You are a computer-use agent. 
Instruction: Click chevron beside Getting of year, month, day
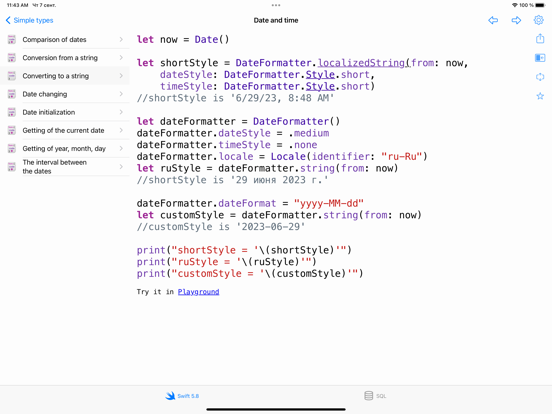(x=121, y=149)
